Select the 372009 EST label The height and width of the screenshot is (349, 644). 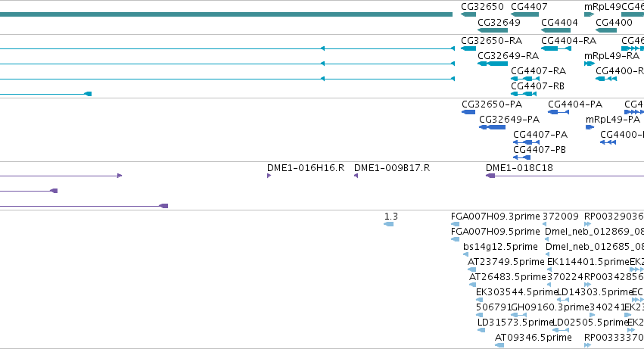click(561, 217)
